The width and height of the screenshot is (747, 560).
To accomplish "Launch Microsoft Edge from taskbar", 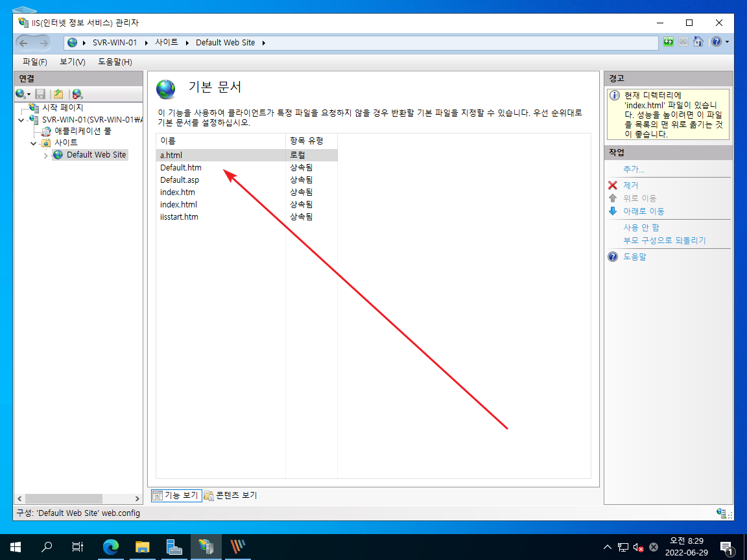I will [110, 546].
